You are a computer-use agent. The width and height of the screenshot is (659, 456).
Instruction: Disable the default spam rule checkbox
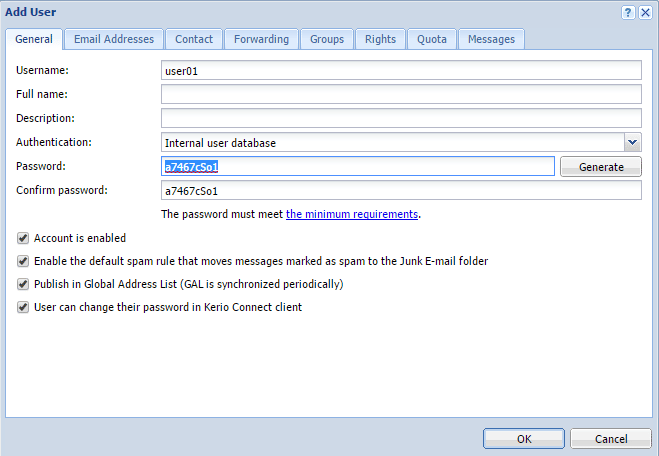(23, 261)
